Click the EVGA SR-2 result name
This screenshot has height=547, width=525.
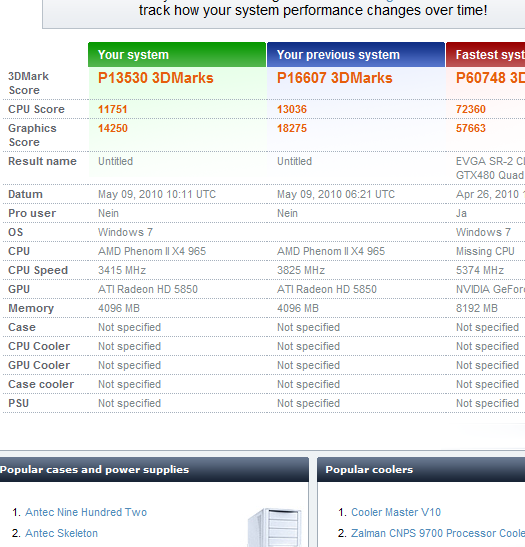[x=490, y=168]
